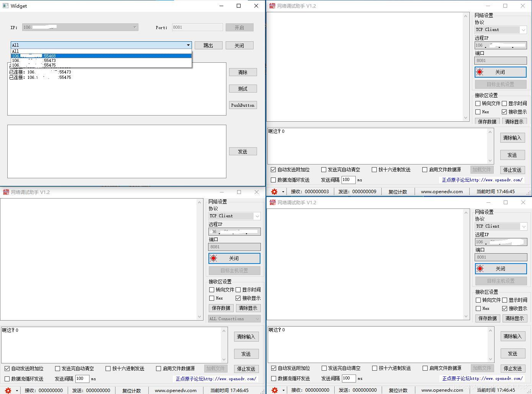This screenshot has width=532, height=394.
Task: Enable 显示时间 checkbox in upper-right assistant
Action: click(x=504, y=103)
